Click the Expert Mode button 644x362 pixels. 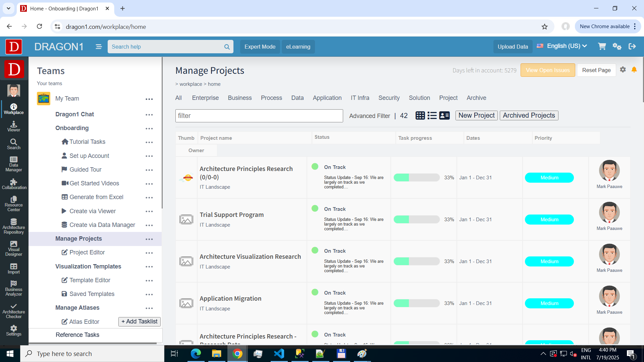coord(260,47)
